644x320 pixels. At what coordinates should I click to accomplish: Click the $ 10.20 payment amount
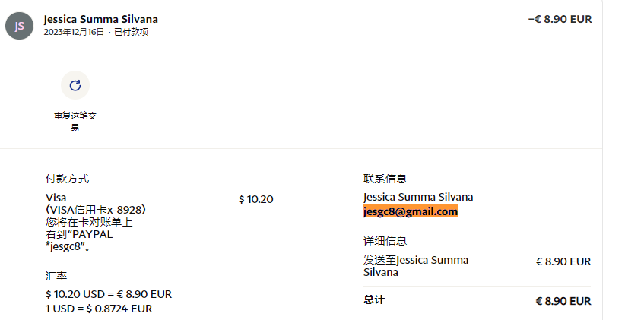255,199
